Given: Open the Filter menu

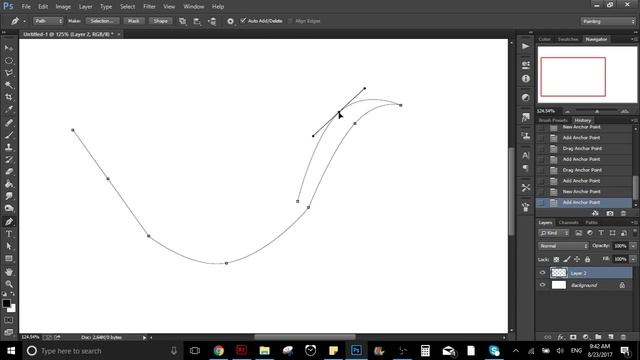Looking at the screenshot, I should pyautogui.click(x=149, y=7).
